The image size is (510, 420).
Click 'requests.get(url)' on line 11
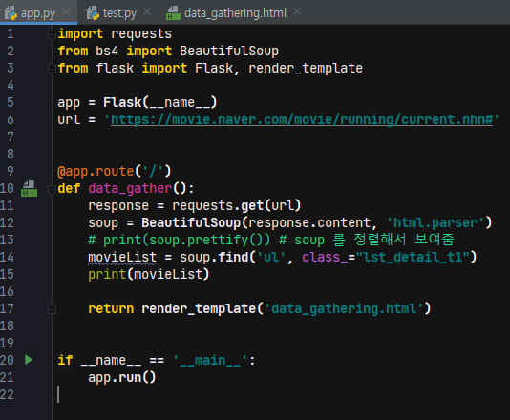click(237, 205)
